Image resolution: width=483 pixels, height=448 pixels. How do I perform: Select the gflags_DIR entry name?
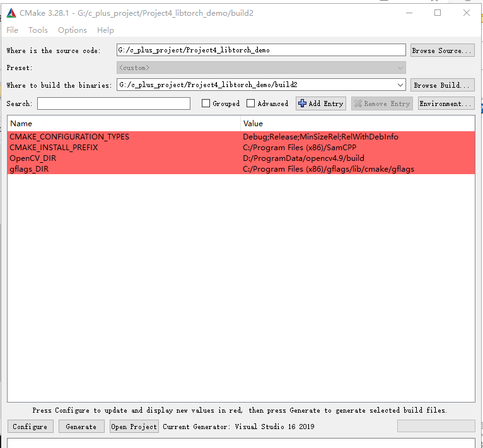click(29, 169)
